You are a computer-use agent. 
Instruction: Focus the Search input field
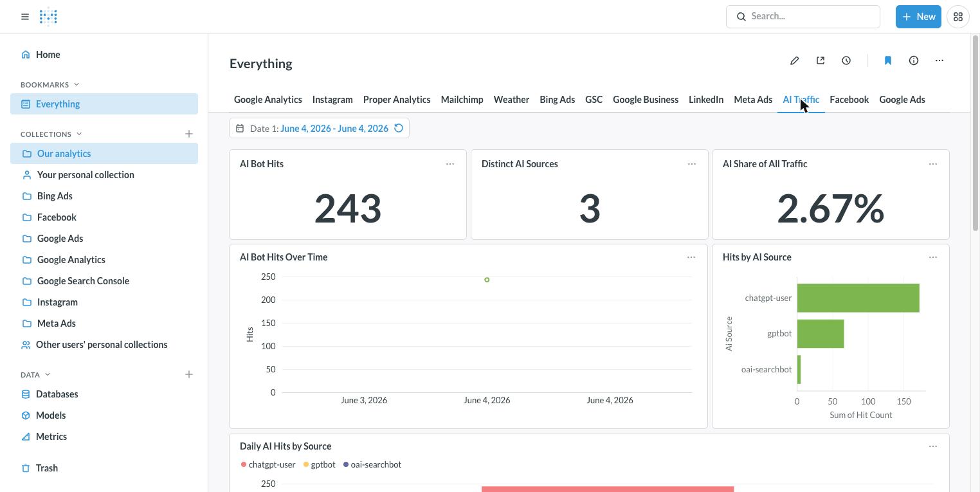pos(803,17)
